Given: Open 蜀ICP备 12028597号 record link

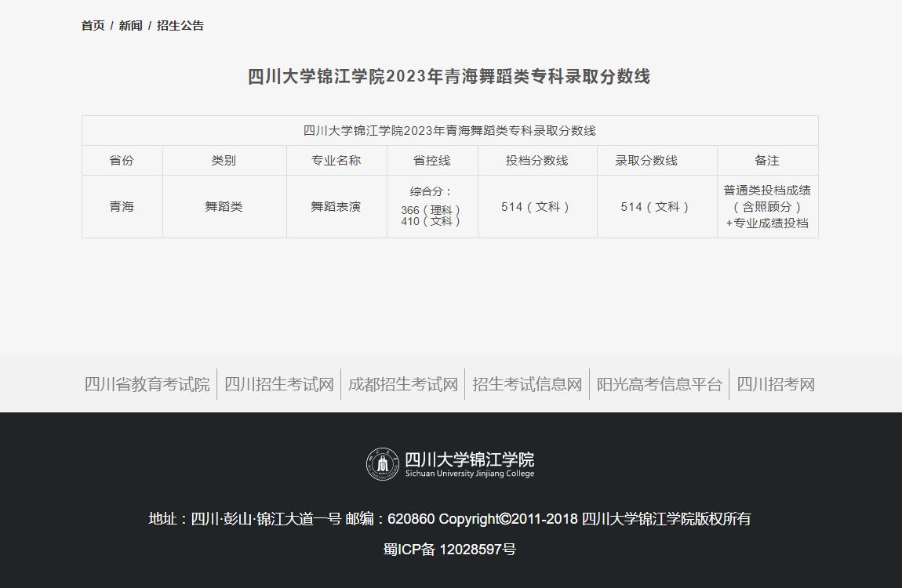Looking at the screenshot, I should click(450, 550).
